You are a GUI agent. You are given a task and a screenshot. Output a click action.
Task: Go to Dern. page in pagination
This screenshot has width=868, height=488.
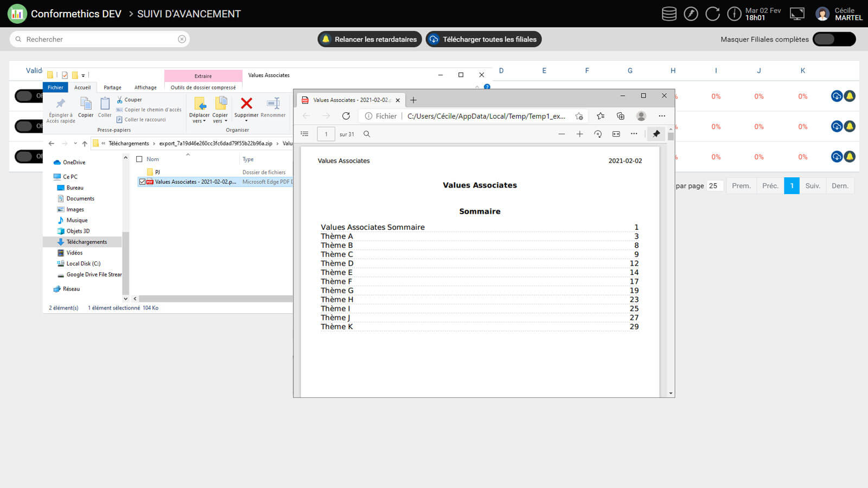point(840,186)
